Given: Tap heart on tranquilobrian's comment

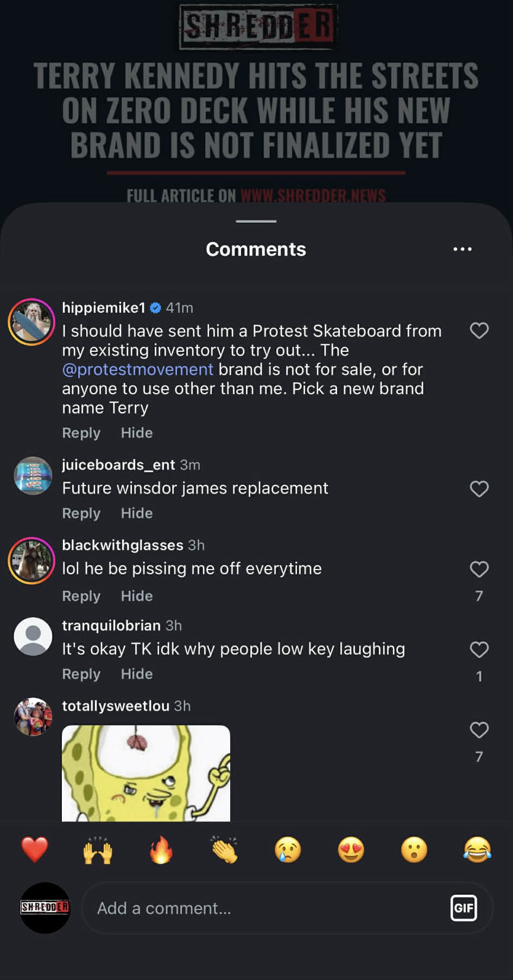Looking at the screenshot, I should click(x=479, y=649).
